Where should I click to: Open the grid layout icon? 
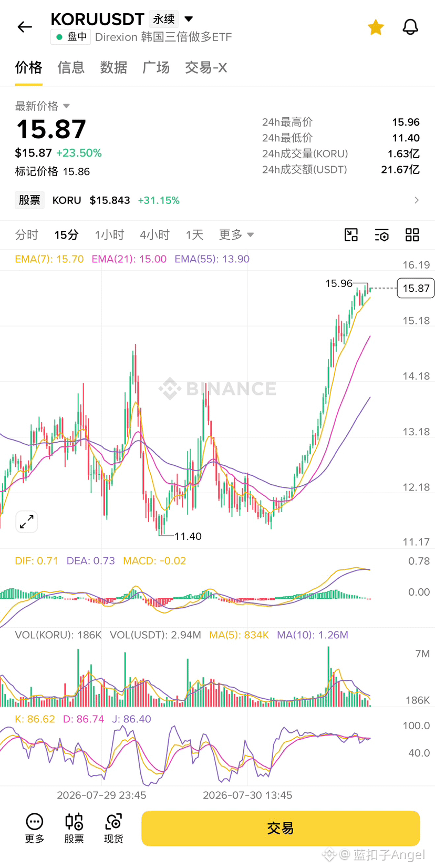(x=412, y=234)
